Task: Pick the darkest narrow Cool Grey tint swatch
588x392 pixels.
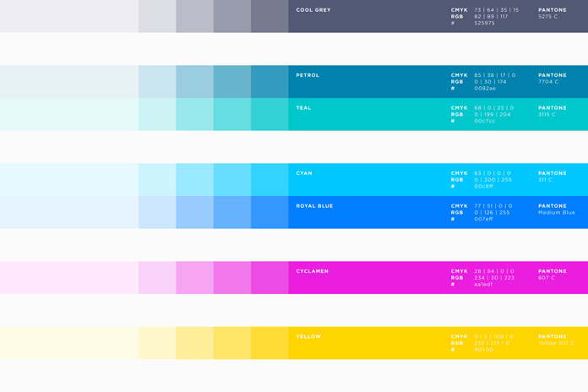Action: (x=269, y=17)
